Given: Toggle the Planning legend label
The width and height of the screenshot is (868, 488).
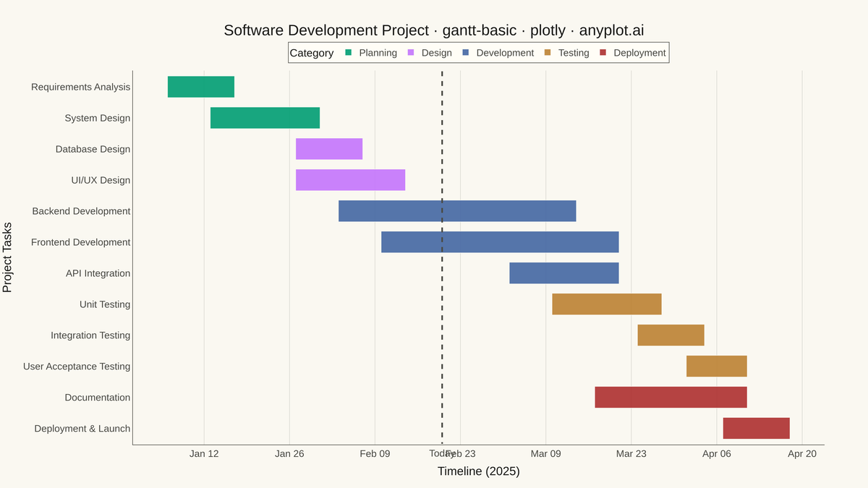Looking at the screenshot, I should (x=378, y=53).
